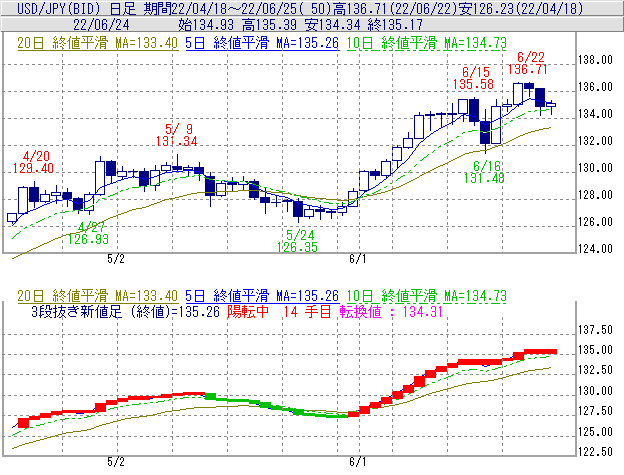624x475 pixels.
Task: Click the 126.00 price axis label
Action: (x=595, y=222)
